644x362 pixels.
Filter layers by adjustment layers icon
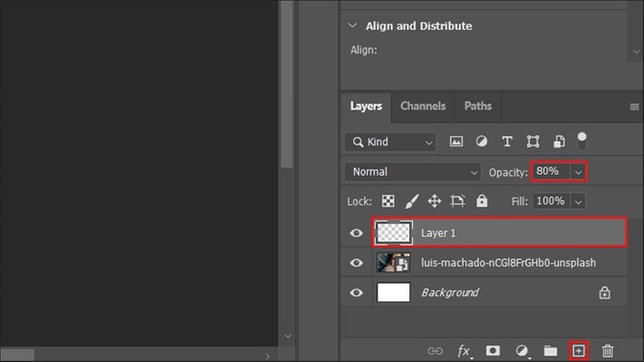click(481, 141)
